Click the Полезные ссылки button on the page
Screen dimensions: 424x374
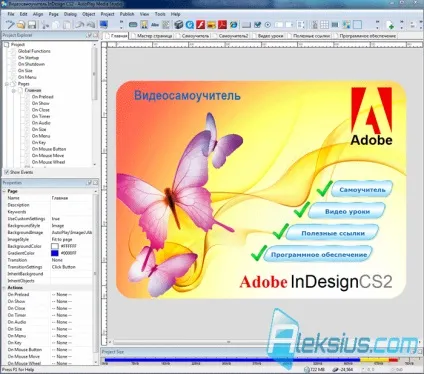coord(333,233)
